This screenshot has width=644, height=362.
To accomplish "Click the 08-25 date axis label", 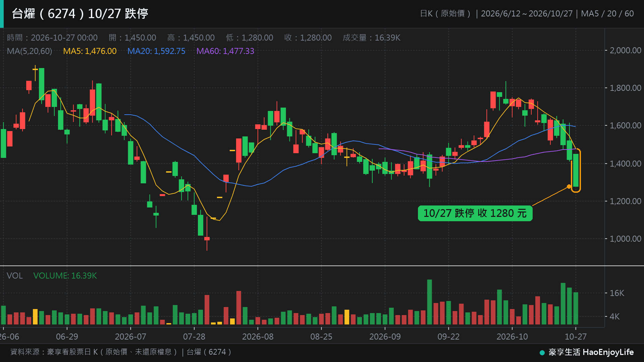I will [321, 337].
